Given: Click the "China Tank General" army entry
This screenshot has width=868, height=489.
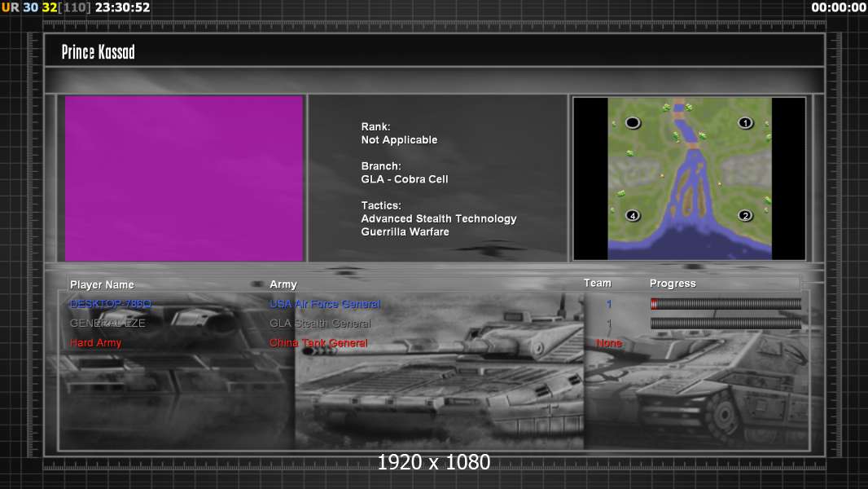Looking at the screenshot, I should 318,343.
